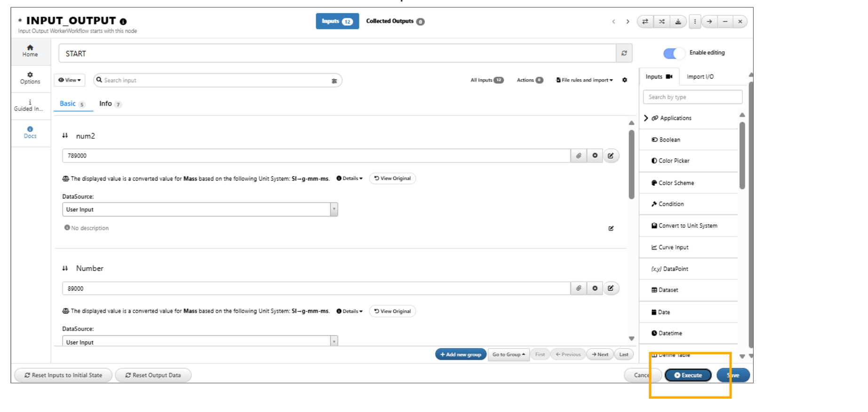Click the edit icon for Number value
Viewport: 868px width, 412px height.
coord(611,288)
